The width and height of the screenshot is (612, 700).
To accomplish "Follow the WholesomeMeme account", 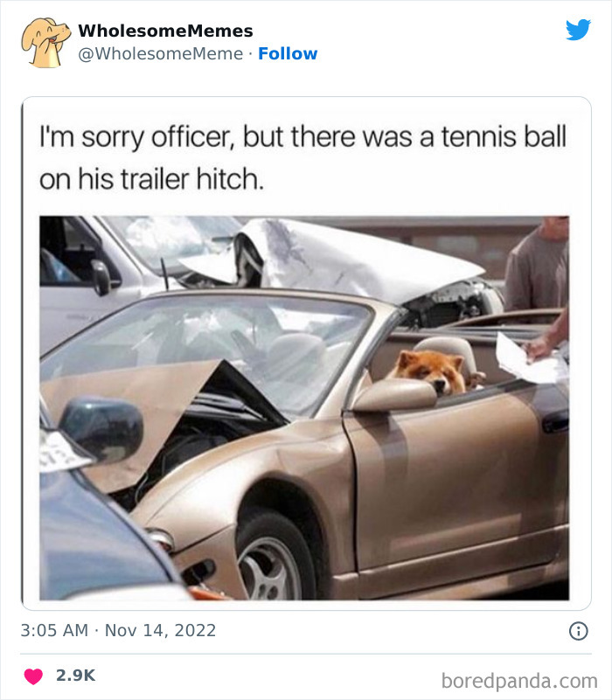I will (289, 53).
